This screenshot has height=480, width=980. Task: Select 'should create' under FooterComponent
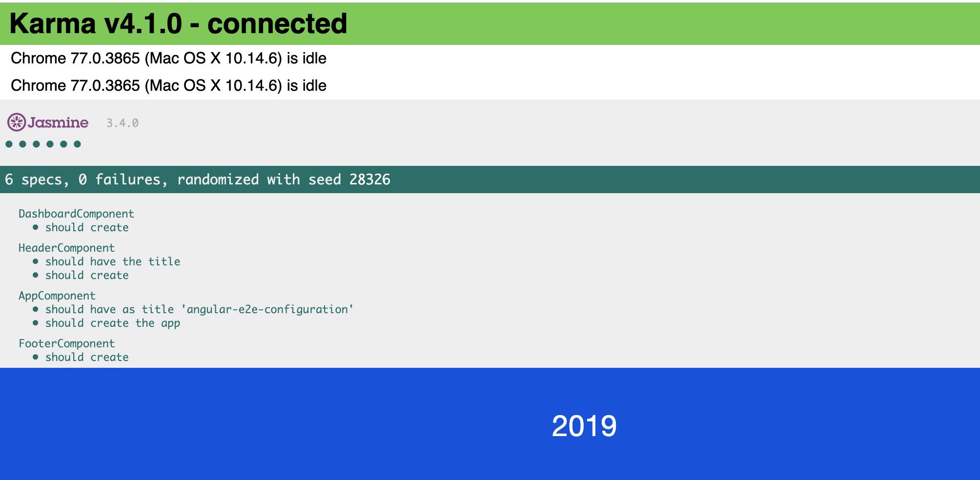click(87, 357)
